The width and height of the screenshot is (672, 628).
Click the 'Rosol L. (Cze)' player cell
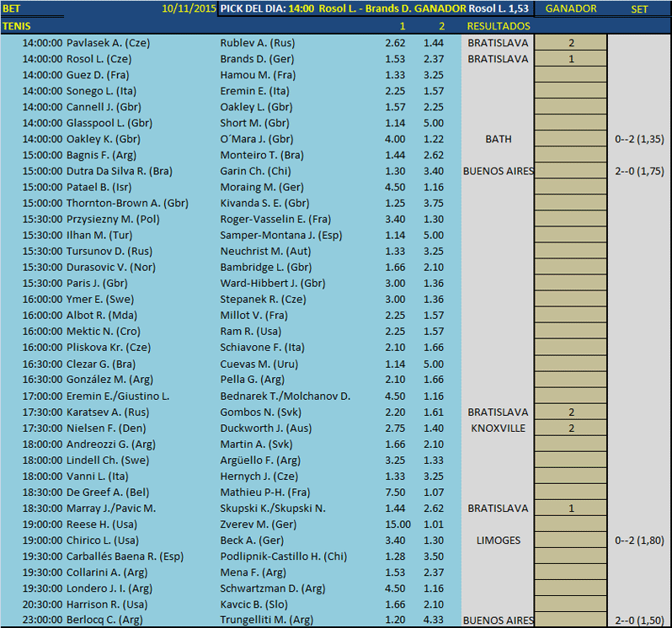[x=99, y=59]
